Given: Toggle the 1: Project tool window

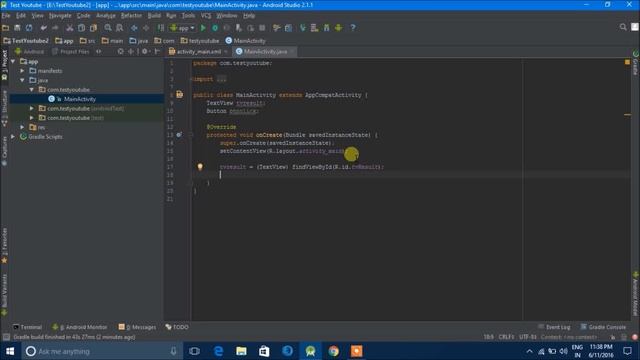Looking at the screenshot, I should [x=4, y=64].
